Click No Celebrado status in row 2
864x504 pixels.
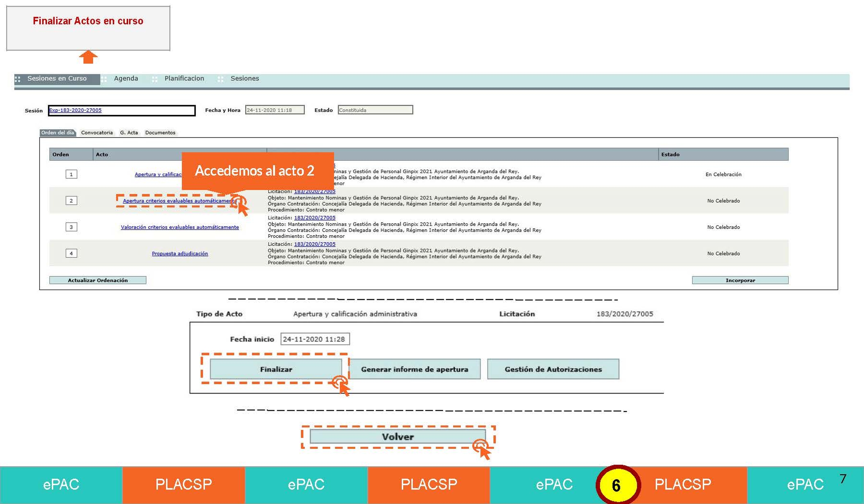723,201
